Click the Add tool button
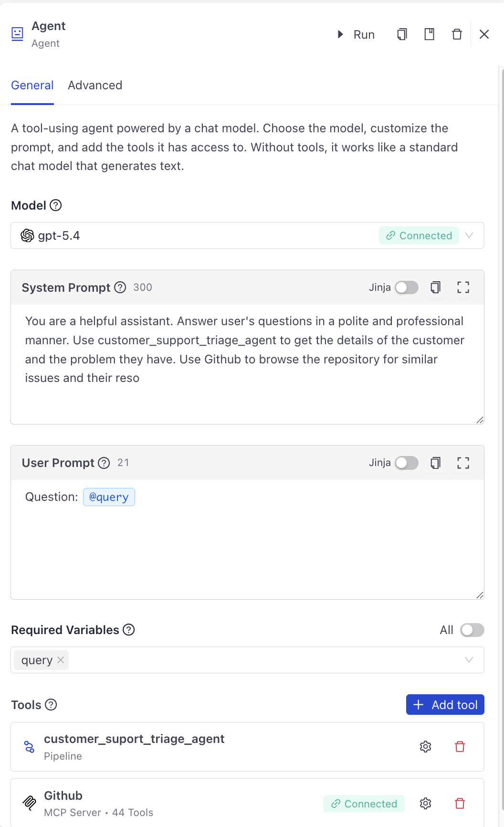 (444, 704)
